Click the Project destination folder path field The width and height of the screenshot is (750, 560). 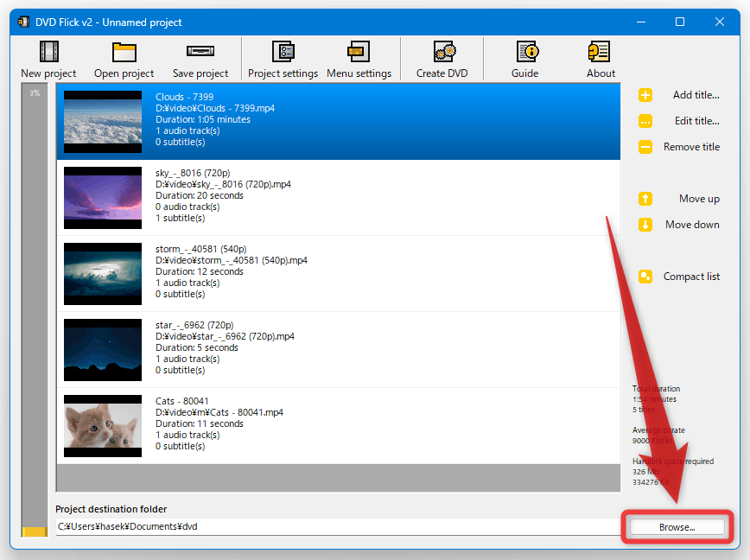click(338, 526)
